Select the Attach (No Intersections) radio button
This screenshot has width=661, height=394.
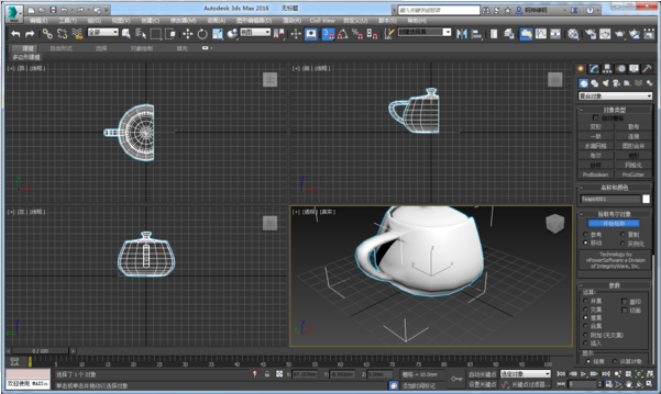586,335
